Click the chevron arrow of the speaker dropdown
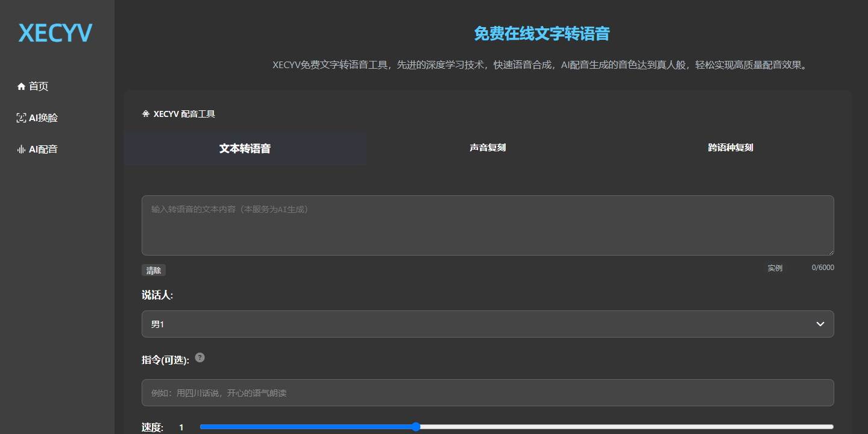This screenshot has width=868, height=434. tap(820, 324)
